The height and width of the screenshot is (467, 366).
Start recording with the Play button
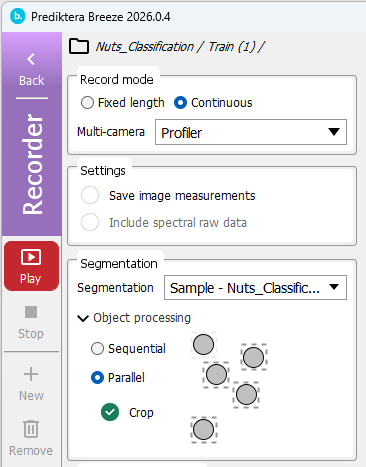pos(31,266)
